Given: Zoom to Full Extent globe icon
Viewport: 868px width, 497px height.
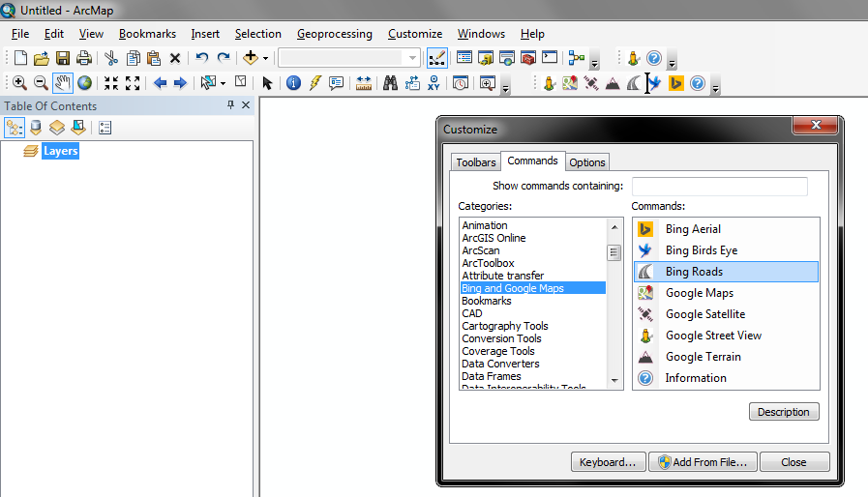Looking at the screenshot, I should click(x=84, y=83).
